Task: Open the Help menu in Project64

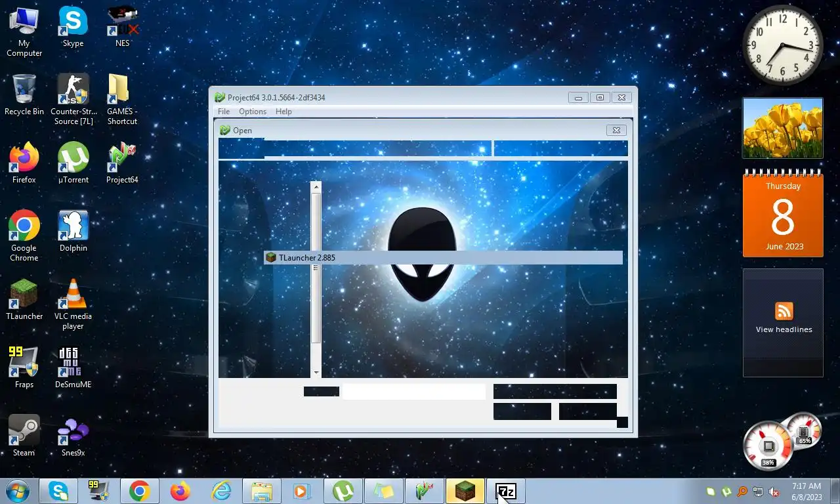Action: 283,112
